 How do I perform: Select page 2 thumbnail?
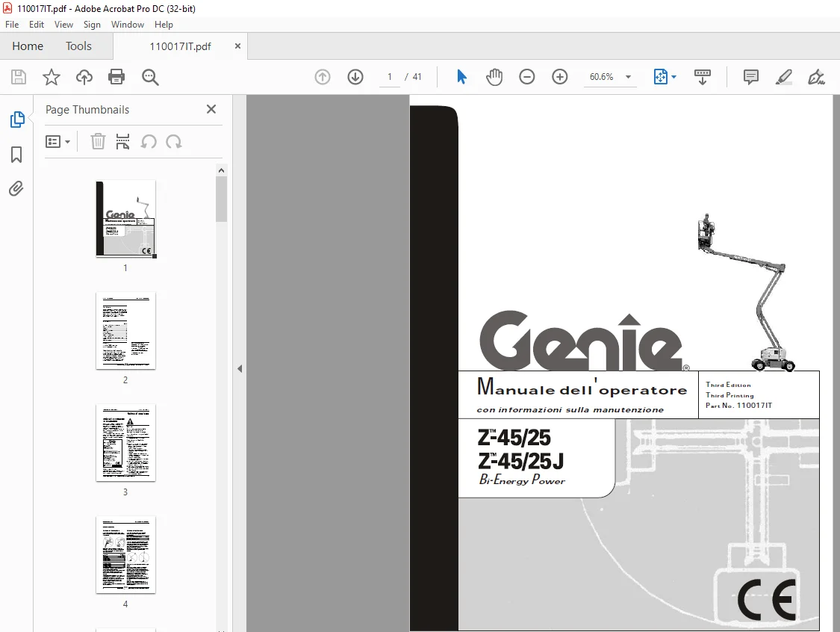pyautogui.click(x=126, y=331)
